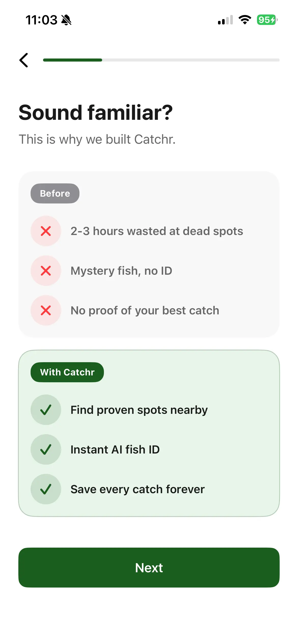Tap the checkmark beside Find proven spots

point(46,410)
